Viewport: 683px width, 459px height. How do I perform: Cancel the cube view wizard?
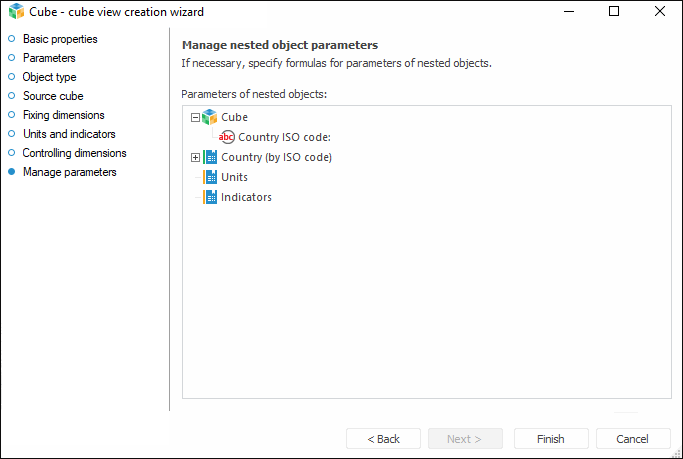click(632, 439)
